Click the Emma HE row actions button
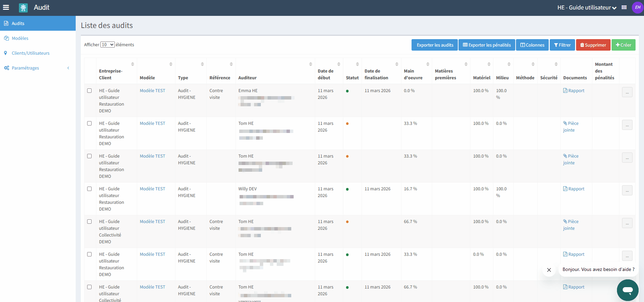 627,92
